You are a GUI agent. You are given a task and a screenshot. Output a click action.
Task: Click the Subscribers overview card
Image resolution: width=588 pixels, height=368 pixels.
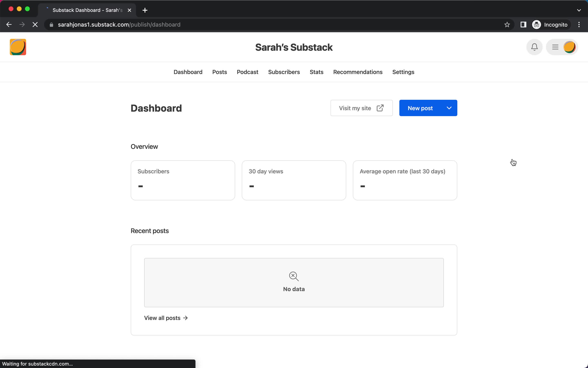183,180
